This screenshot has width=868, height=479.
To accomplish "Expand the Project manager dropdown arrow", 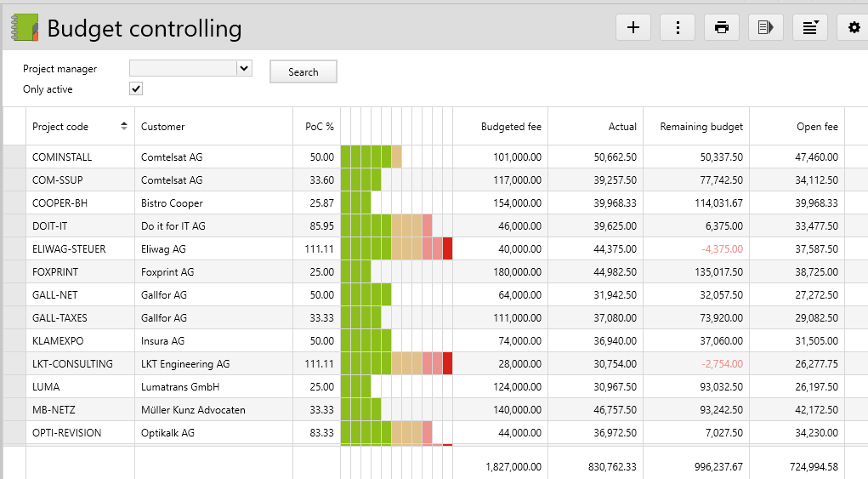I will tap(244, 69).
